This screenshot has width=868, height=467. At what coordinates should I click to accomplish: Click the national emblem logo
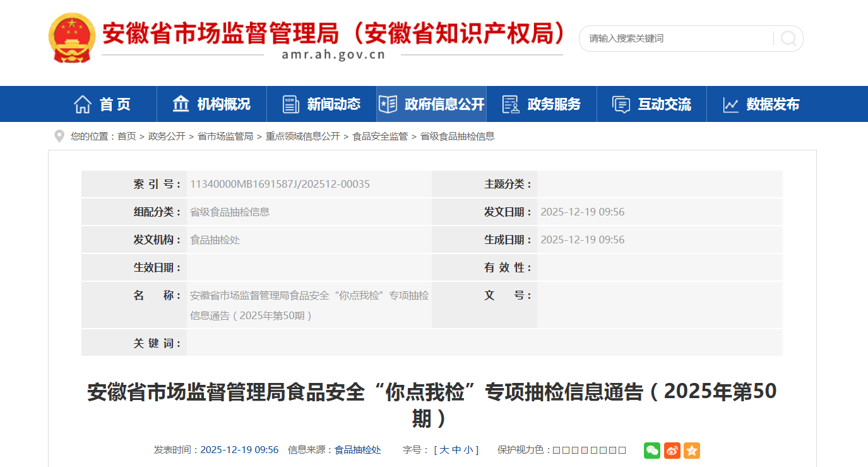pos(71,37)
